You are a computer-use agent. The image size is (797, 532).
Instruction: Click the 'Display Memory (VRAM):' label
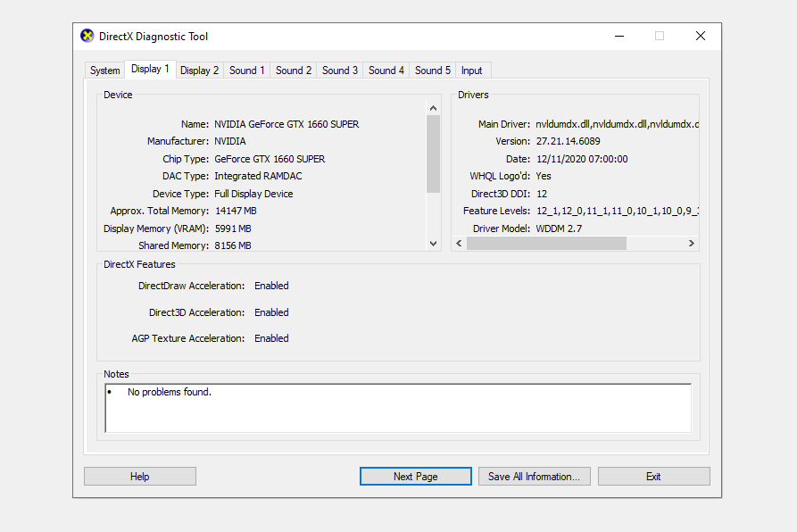coord(156,229)
